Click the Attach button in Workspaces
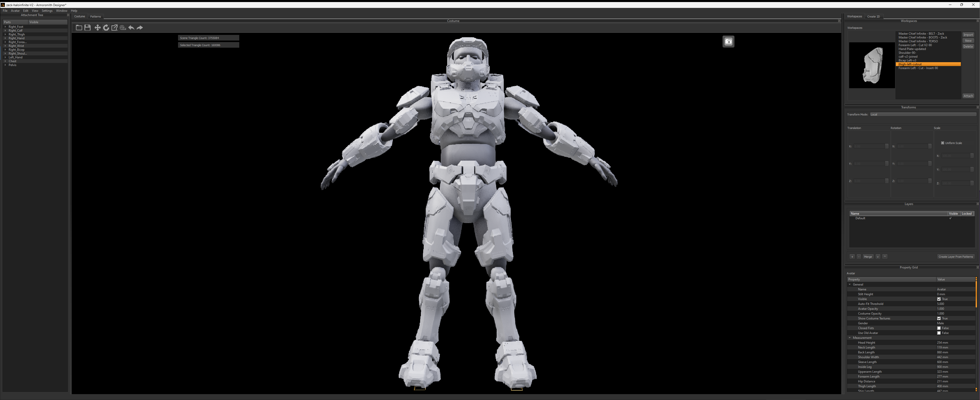Screen dimensions: 980x400 (x=968, y=96)
